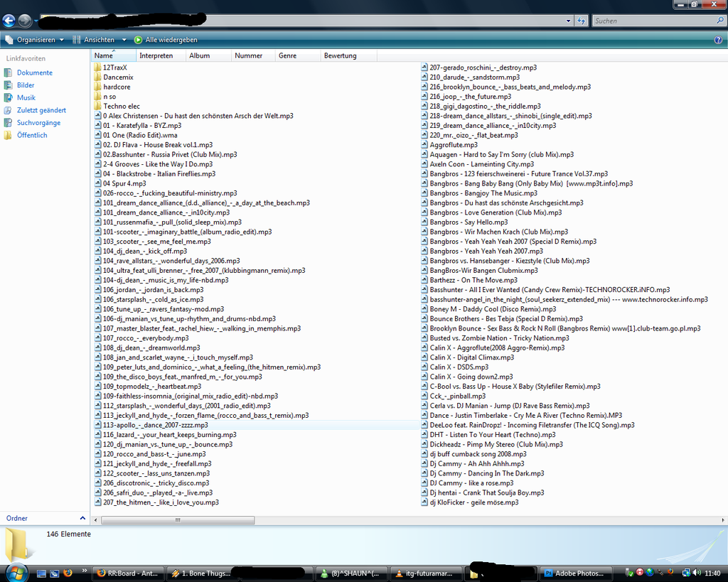
Task: Select Cck_-_pinball.mp3 file
Action: point(457,396)
